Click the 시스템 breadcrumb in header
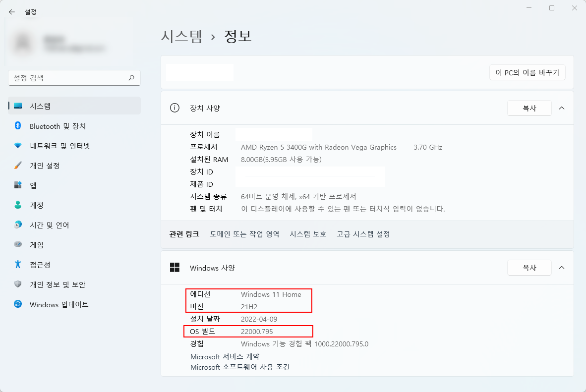The width and height of the screenshot is (586, 392). 181,36
